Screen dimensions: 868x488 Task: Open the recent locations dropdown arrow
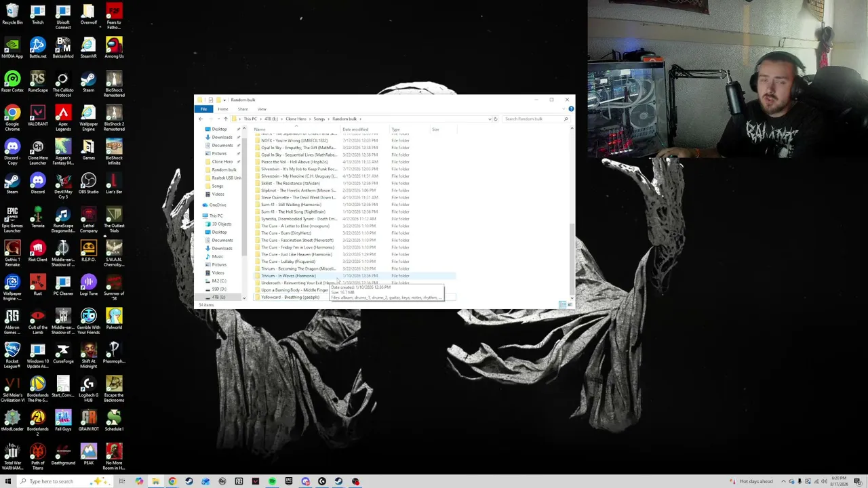(x=218, y=119)
